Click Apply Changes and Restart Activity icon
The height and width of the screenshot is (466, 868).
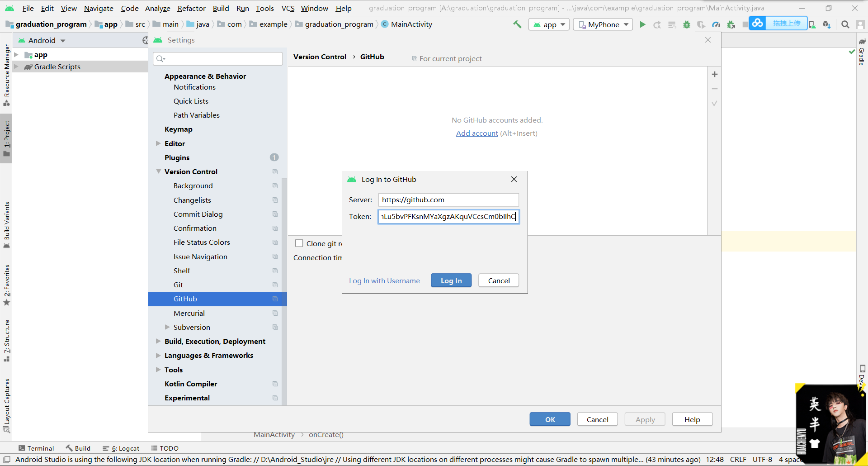click(x=657, y=25)
